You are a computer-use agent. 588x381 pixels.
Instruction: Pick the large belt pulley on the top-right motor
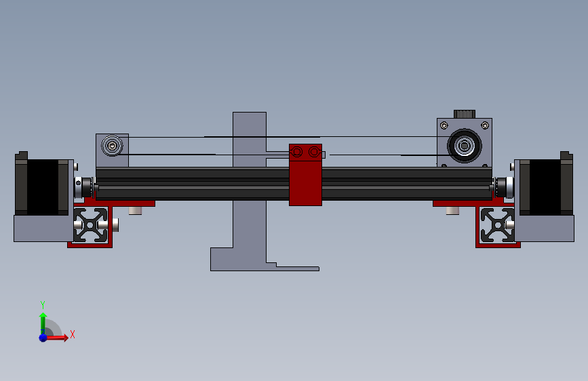click(465, 146)
